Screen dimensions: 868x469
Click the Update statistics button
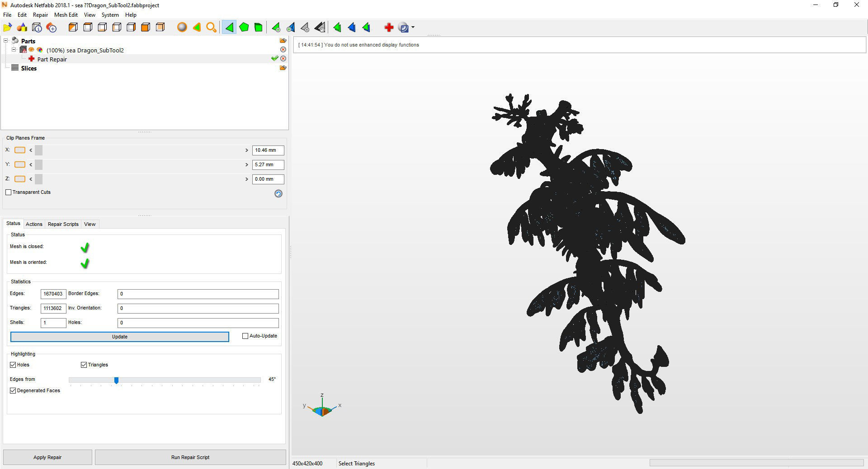[120, 337]
